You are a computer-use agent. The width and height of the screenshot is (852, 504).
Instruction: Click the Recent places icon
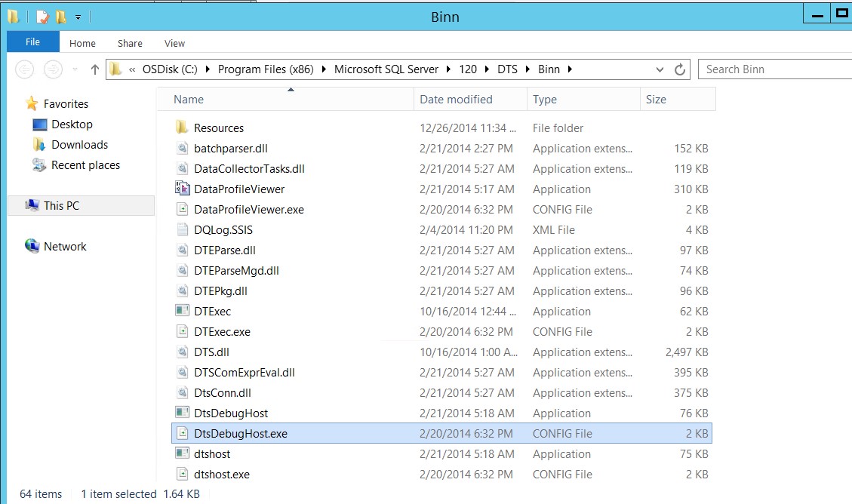39,164
